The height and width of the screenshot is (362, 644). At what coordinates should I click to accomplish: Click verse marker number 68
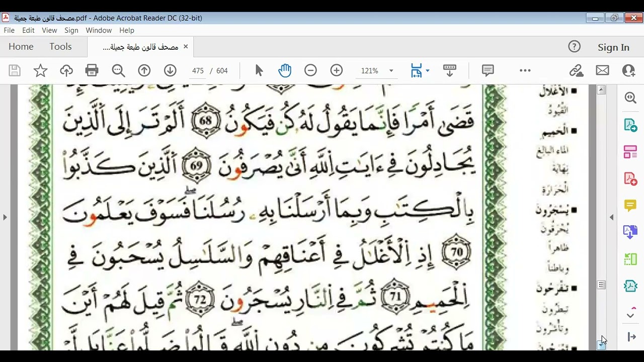pos(206,121)
